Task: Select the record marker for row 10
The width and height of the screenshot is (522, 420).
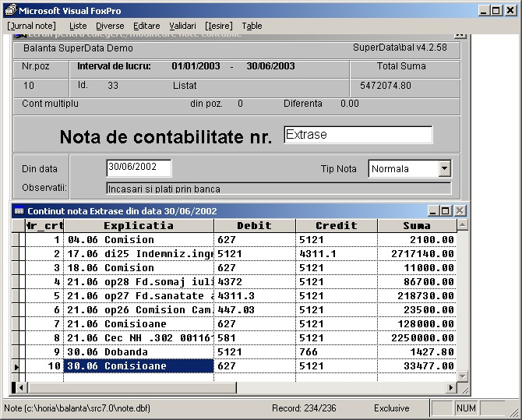Action: tap(16, 366)
